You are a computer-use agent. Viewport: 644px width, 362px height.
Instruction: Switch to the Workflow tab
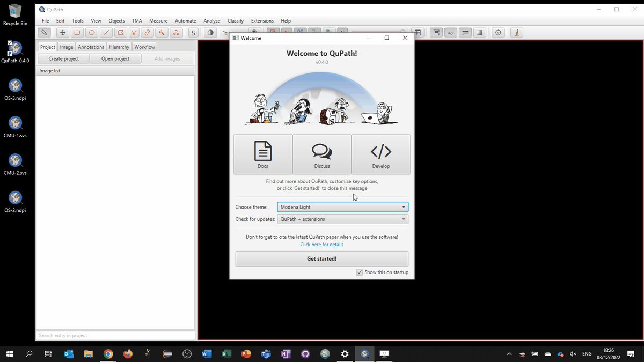pyautogui.click(x=145, y=47)
